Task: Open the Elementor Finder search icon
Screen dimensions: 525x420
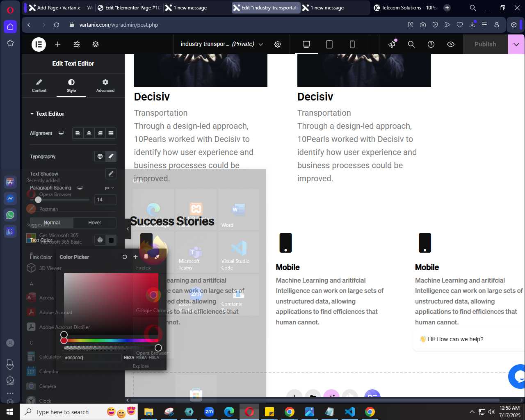Action: [x=411, y=44]
